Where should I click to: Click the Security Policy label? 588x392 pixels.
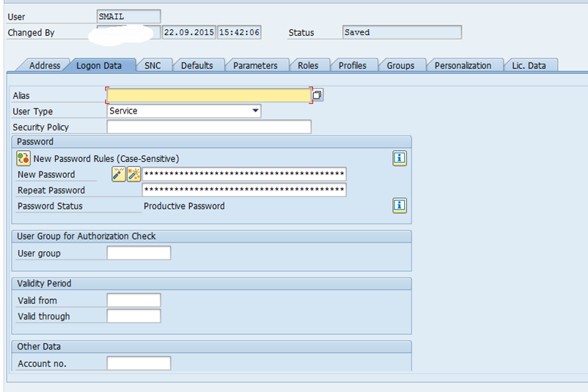41,127
